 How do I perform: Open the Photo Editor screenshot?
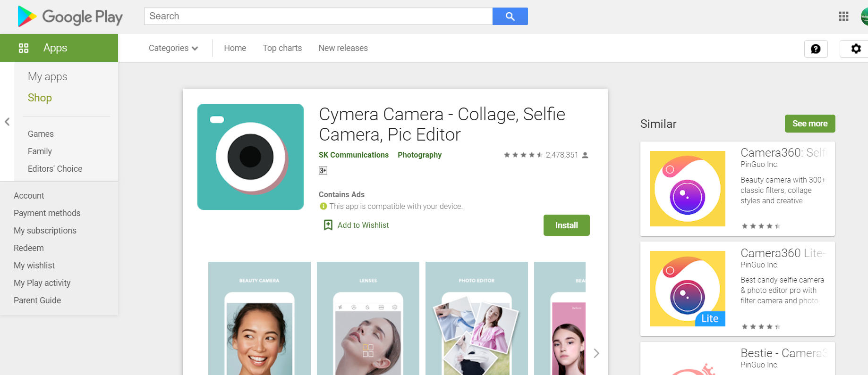click(x=477, y=318)
